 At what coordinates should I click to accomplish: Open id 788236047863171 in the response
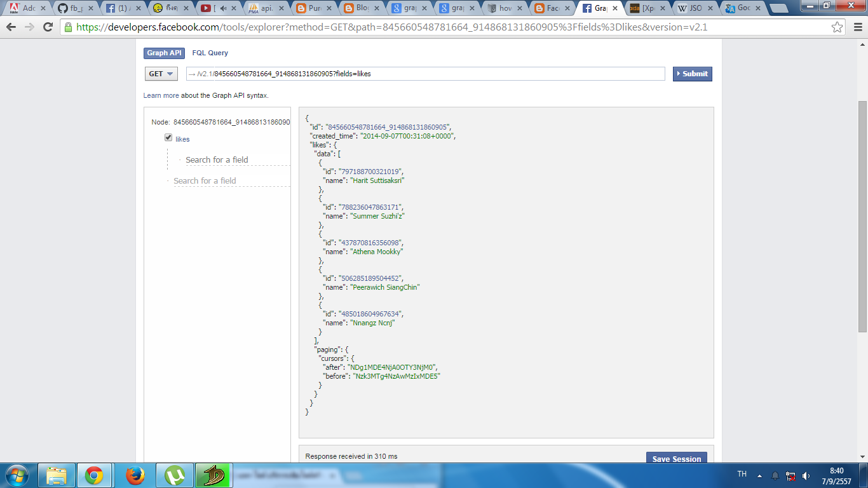coord(370,207)
